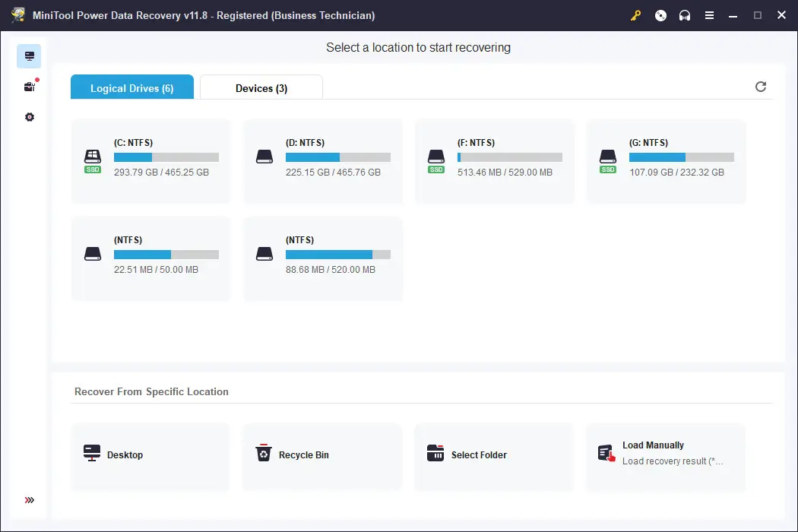The width and height of the screenshot is (798, 532).
Task: Click the 88.68 MB drive usage bar
Action: pyautogui.click(x=338, y=255)
